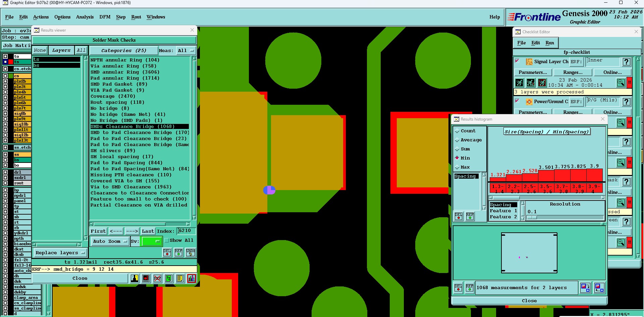Image resolution: width=644 pixels, height=317 pixels.
Task: Click REF icon at histogram bottom bar
Action: 470,288
